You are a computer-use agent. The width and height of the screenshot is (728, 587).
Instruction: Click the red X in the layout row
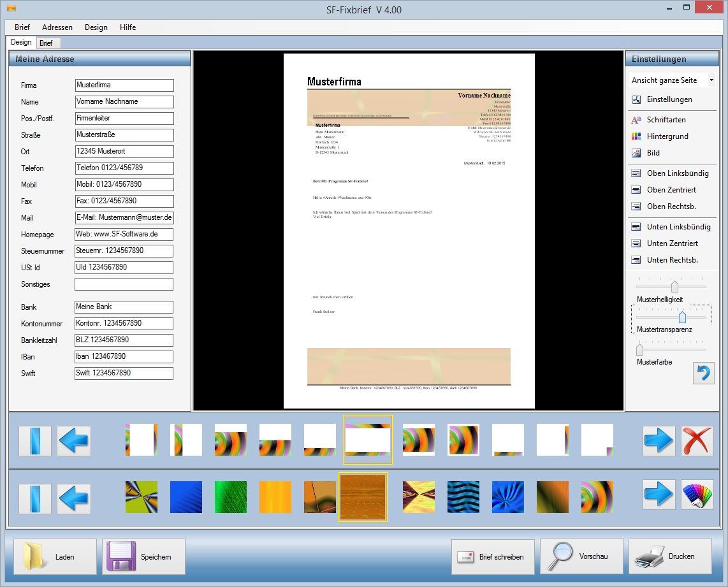(x=697, y=440)
